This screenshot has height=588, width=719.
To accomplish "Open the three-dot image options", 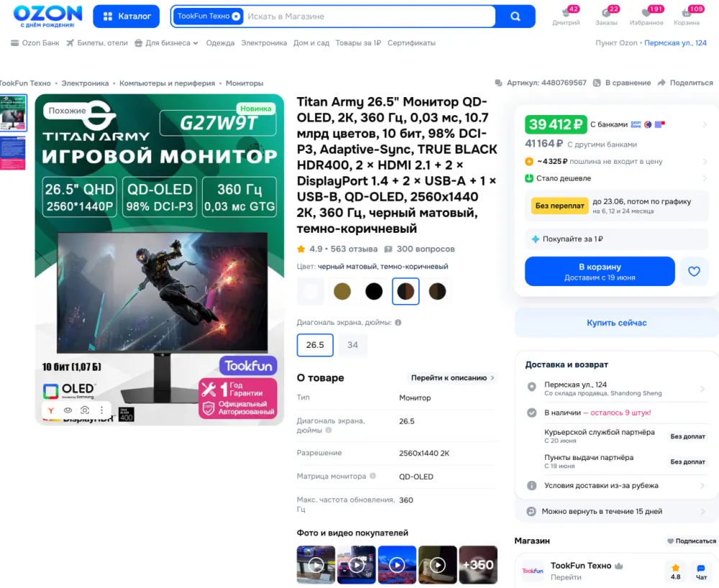I will [x=101, y=410].
